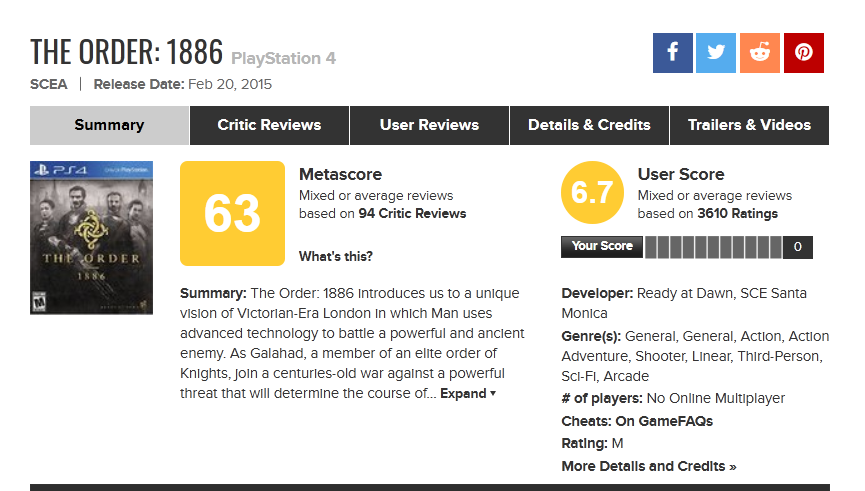Click the yellow 63 Metascore box
Viewport: 865px width, 491px height.
pyautogui.click(x=232, y=213)
